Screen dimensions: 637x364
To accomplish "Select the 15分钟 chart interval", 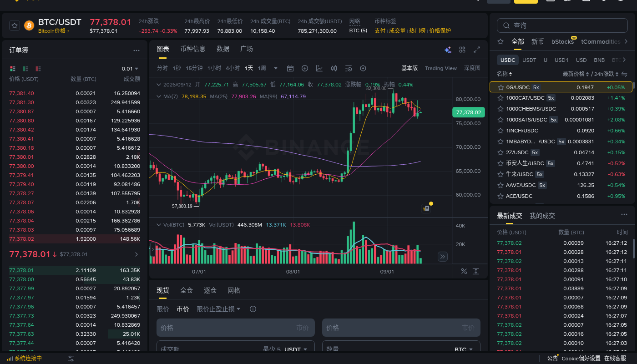I will pyautogui.click(x=194, y=68).
